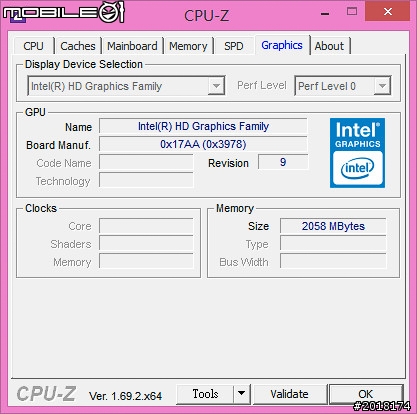Click the Tools button

205,394
